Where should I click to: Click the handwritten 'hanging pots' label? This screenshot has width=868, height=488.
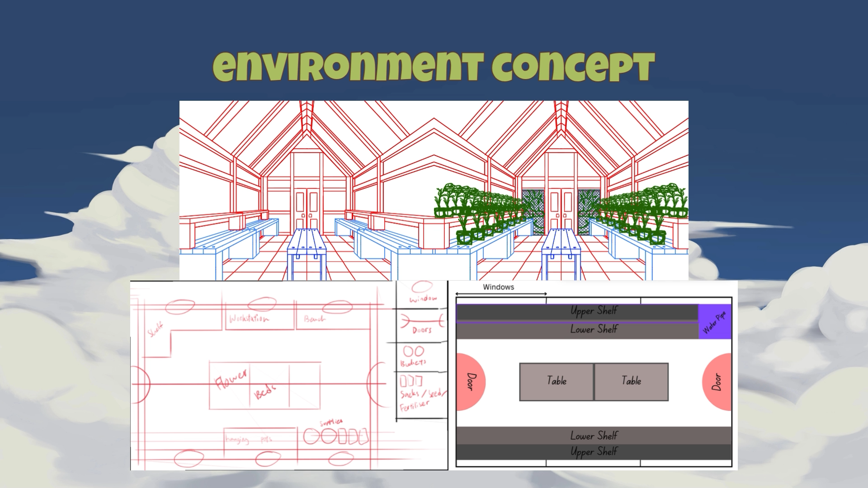(249, 440)
